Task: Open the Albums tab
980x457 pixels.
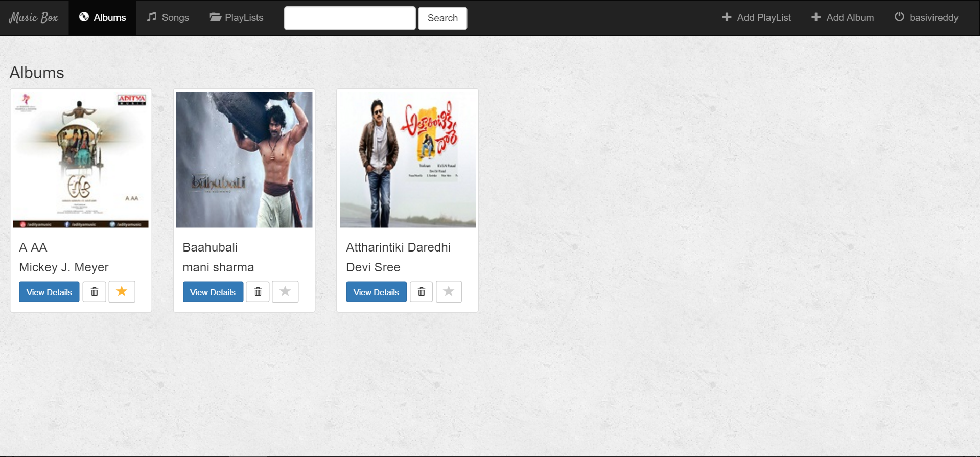Action: coord(102,18)
